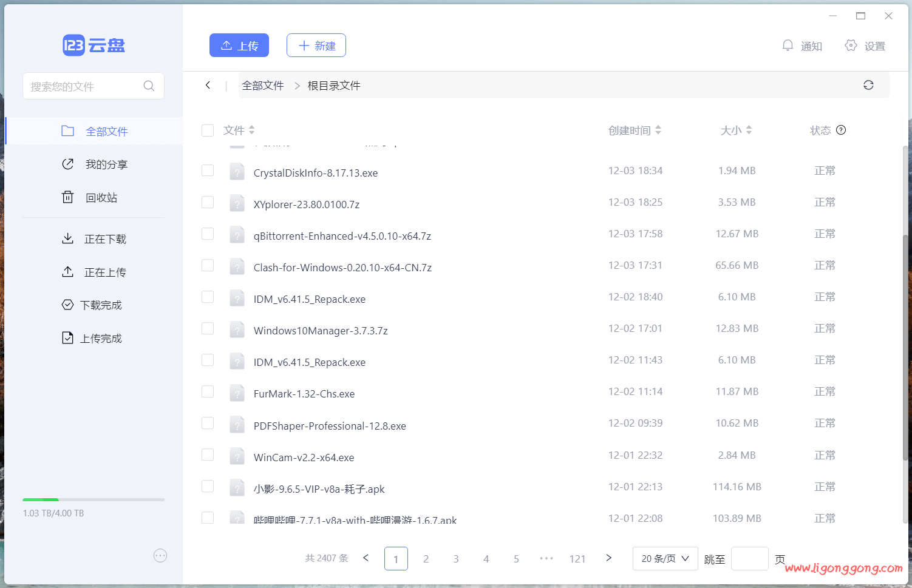Sort by file name arrows

pos(251,130)
